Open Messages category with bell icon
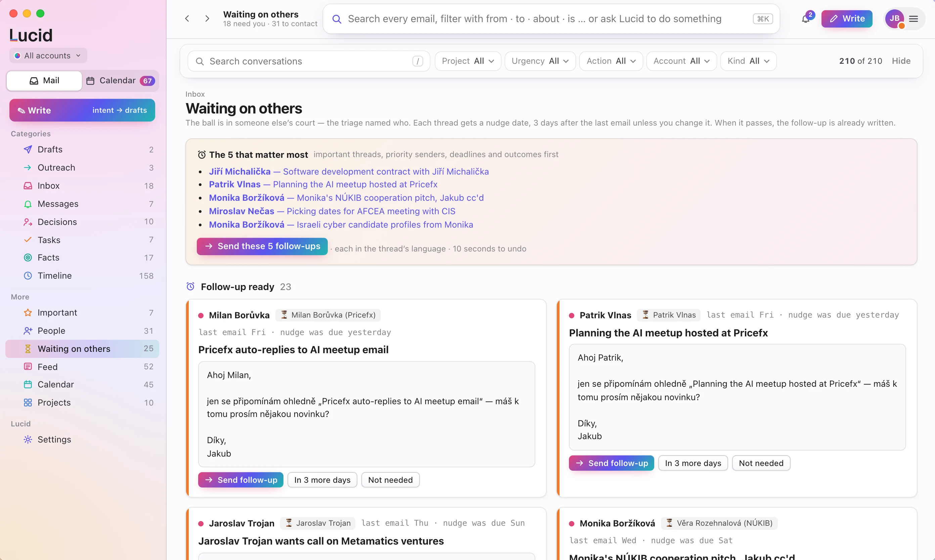Image resolution: width=935 pixels, height=560 pixels. tap(82, 204)
